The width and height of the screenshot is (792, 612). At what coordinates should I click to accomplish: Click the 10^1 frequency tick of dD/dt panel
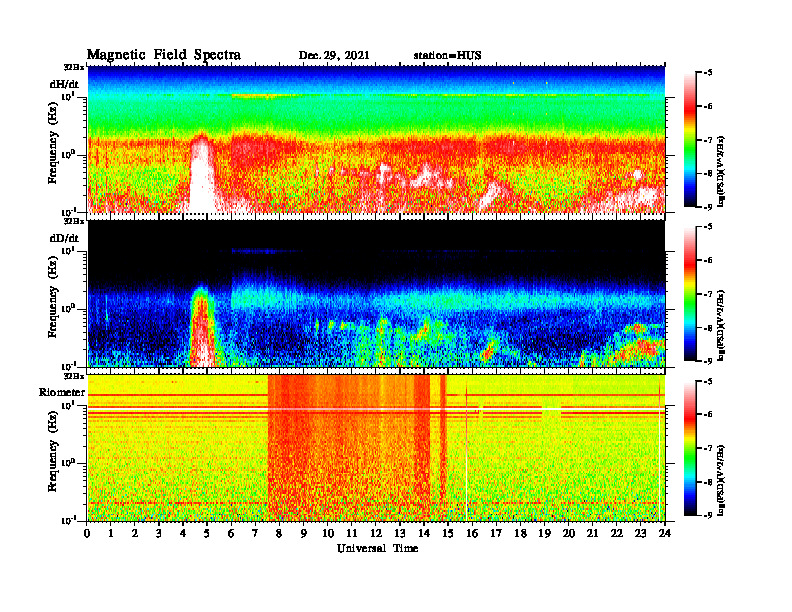[68, 250]
